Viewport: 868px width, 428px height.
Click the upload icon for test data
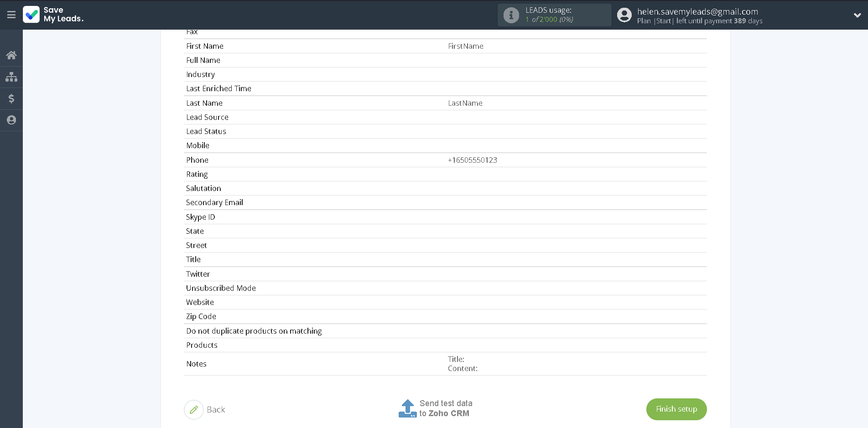pyautogui.click(x=407, y=408)
